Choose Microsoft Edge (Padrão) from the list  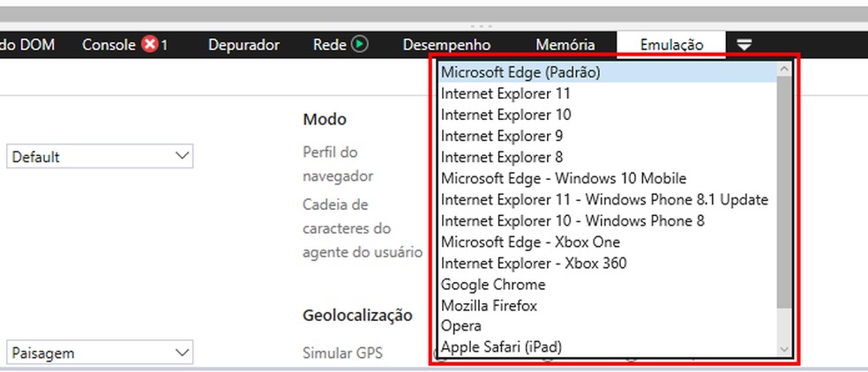click(x=520, y=72)
